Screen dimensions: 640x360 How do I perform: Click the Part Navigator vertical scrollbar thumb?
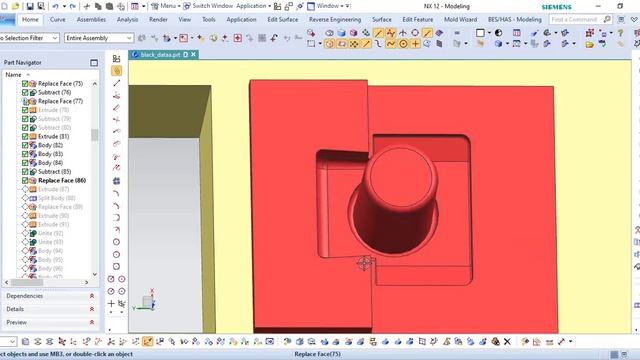(x=95, y=135)
